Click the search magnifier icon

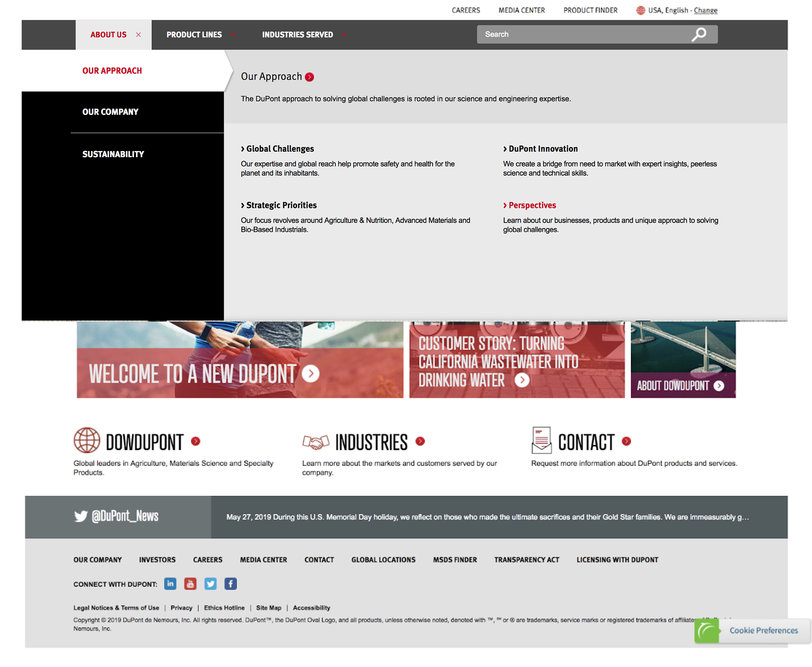[x=699, y=34]
